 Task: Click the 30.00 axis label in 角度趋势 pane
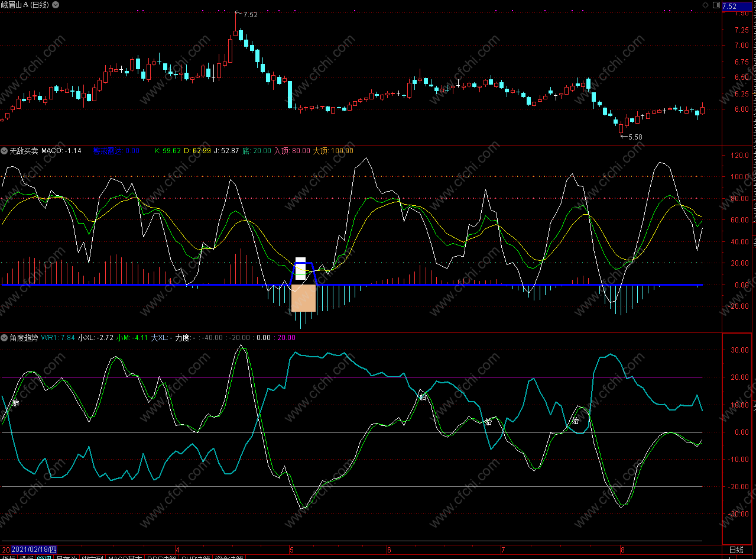741,350
